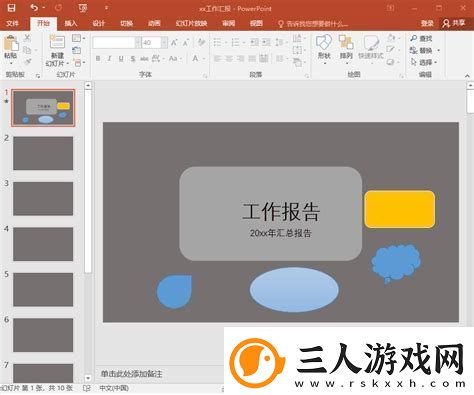Image resolution: width=474 pixels, height=395 pixels.
Task: Expand the undo history dropdown arrow
Action: [44, 8]
